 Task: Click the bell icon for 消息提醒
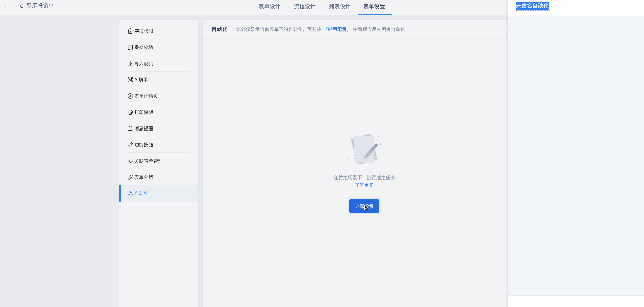point(130,128)
